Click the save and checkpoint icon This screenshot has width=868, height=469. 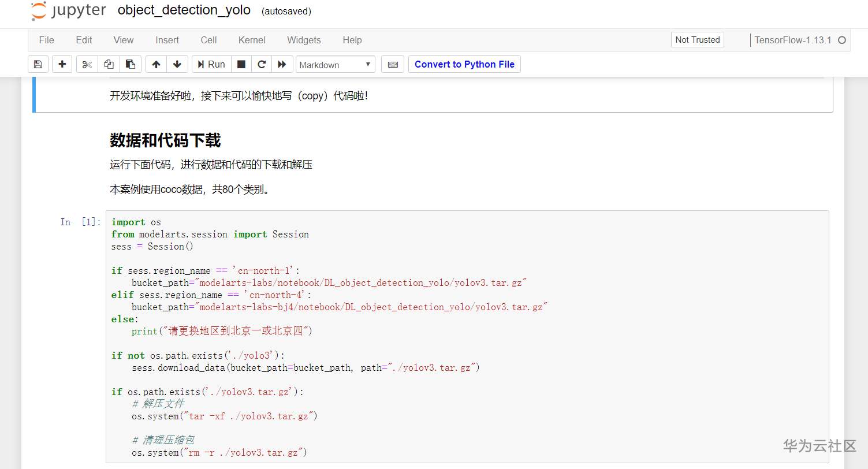tap(38, 64)
